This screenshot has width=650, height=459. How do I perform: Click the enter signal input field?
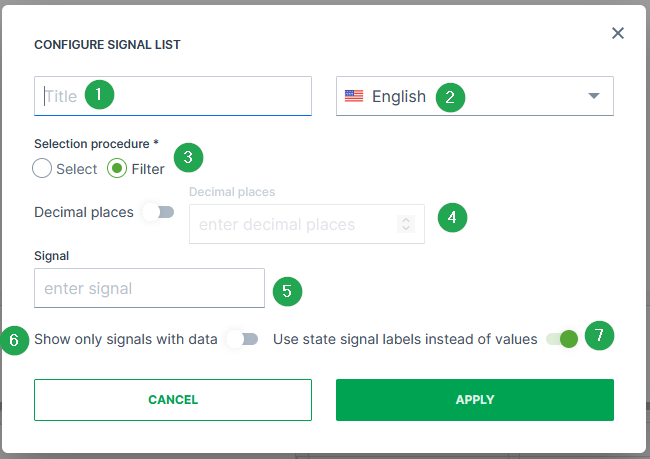click(x=149, y=288)
